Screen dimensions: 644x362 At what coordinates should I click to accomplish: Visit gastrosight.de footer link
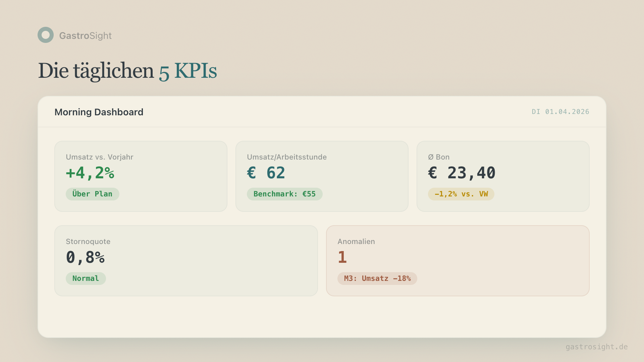597,347
